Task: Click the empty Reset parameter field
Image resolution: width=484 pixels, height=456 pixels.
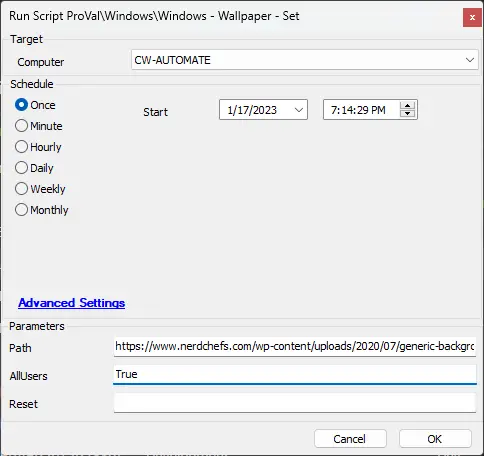Action: 295,403
